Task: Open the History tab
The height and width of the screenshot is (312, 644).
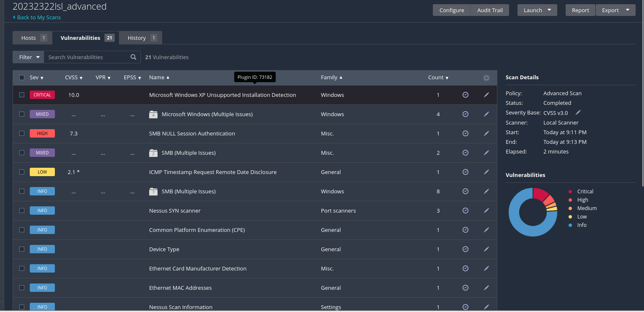Action: tap(141, 38)
